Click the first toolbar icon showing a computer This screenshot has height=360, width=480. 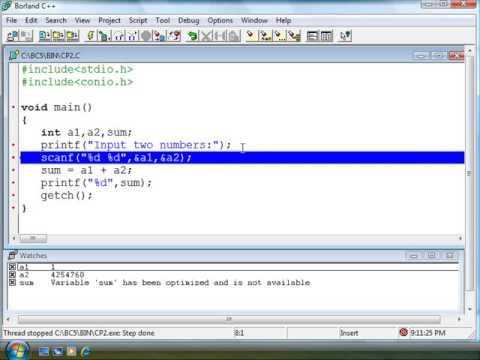[x=13, y=36]
